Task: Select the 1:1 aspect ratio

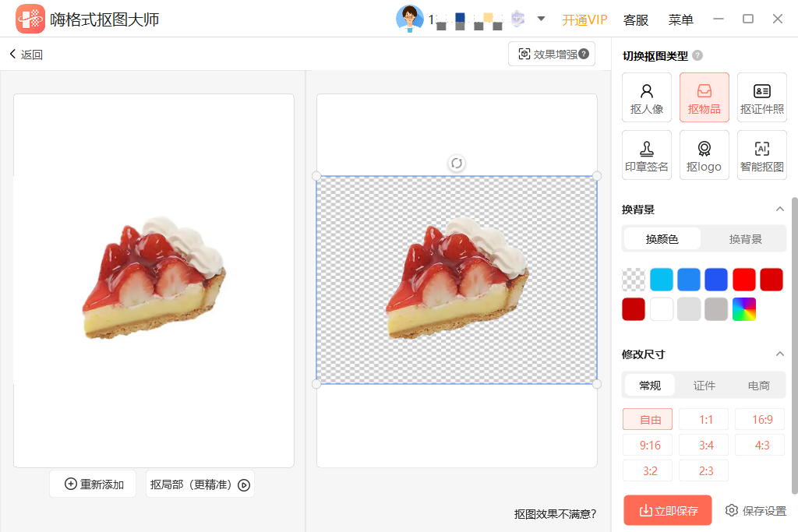Action: [x=703, y=418]
